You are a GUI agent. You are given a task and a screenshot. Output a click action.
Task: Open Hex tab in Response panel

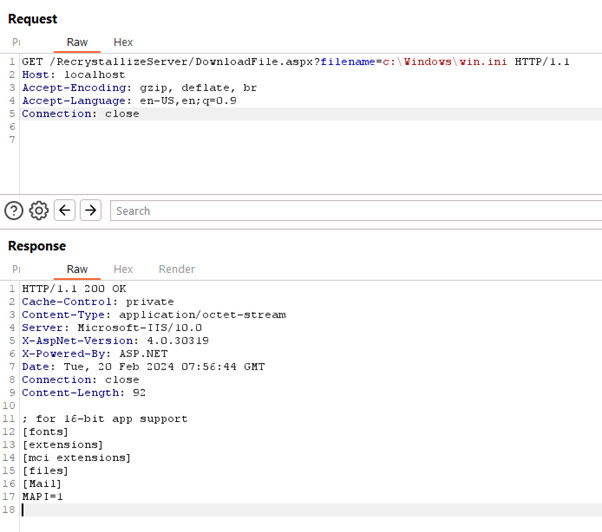123,269
